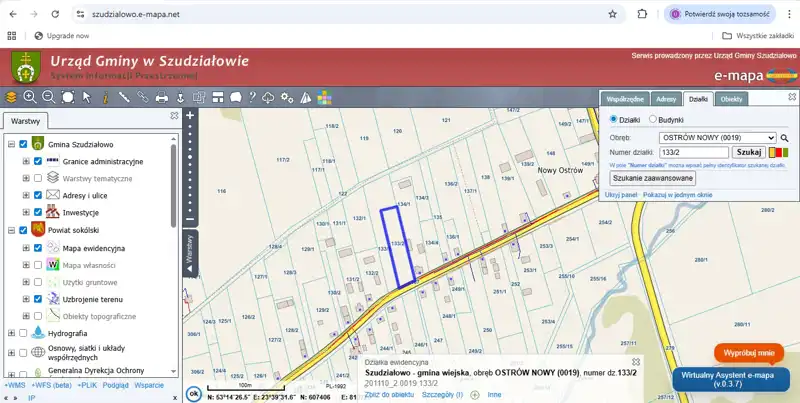Expand the Granice administracyjne node
Image resolution: width=800 pixels, height=403 pixels.
[26, 161]
